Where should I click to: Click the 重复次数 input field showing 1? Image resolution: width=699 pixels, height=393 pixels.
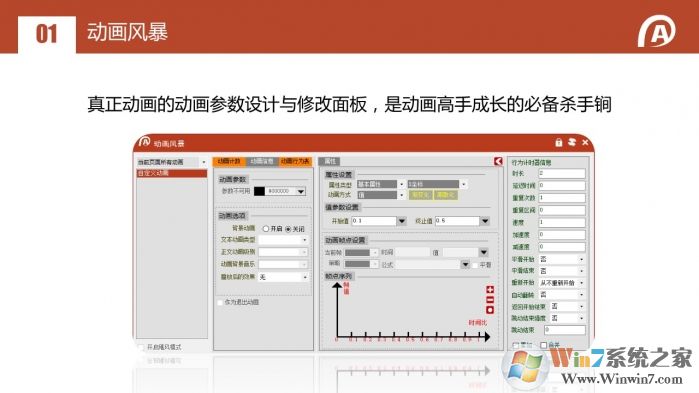[x=562, y=197]
